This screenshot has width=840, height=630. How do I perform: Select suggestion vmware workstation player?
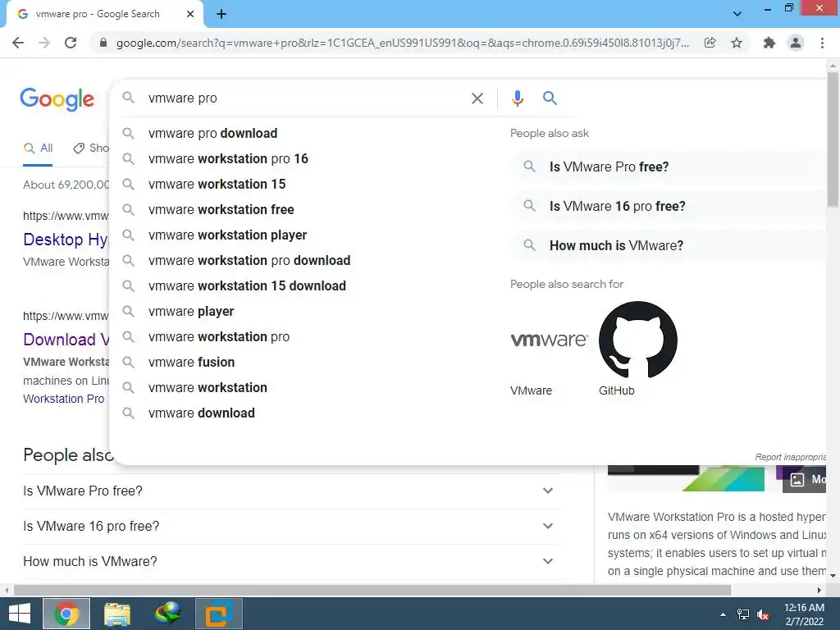point(228,235)
